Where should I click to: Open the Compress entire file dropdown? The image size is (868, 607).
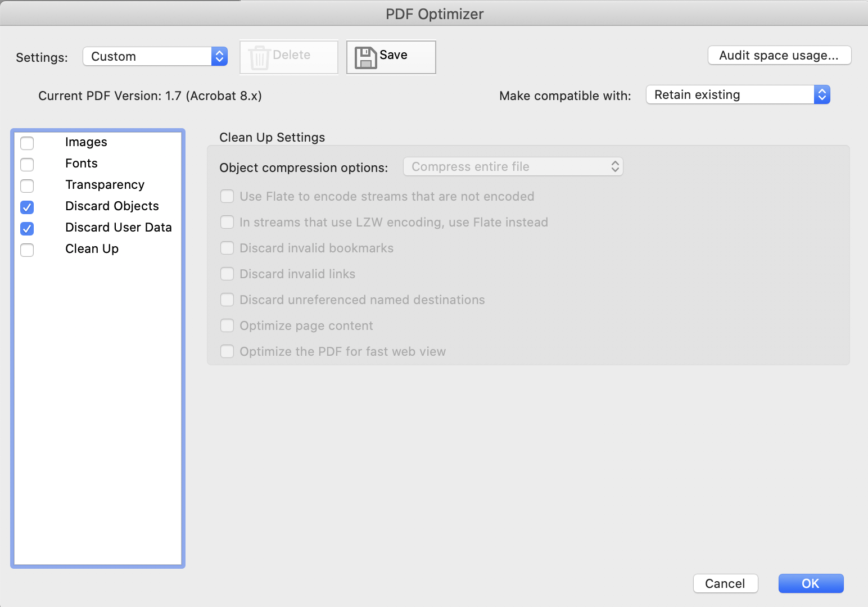[506, 166]
